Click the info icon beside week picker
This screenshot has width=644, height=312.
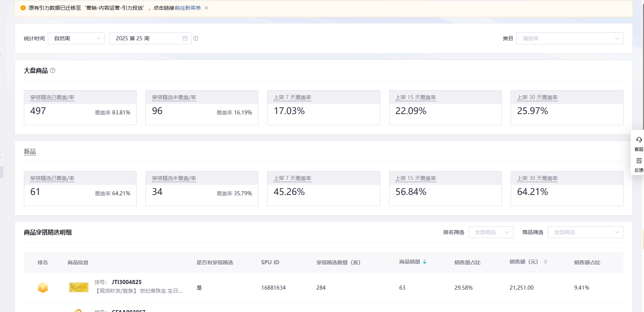196,38
